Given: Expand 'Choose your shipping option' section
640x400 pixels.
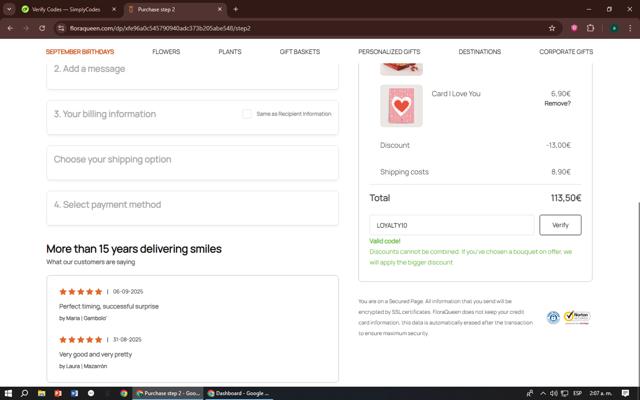Looking at the screenshot, I should [192, 162].
